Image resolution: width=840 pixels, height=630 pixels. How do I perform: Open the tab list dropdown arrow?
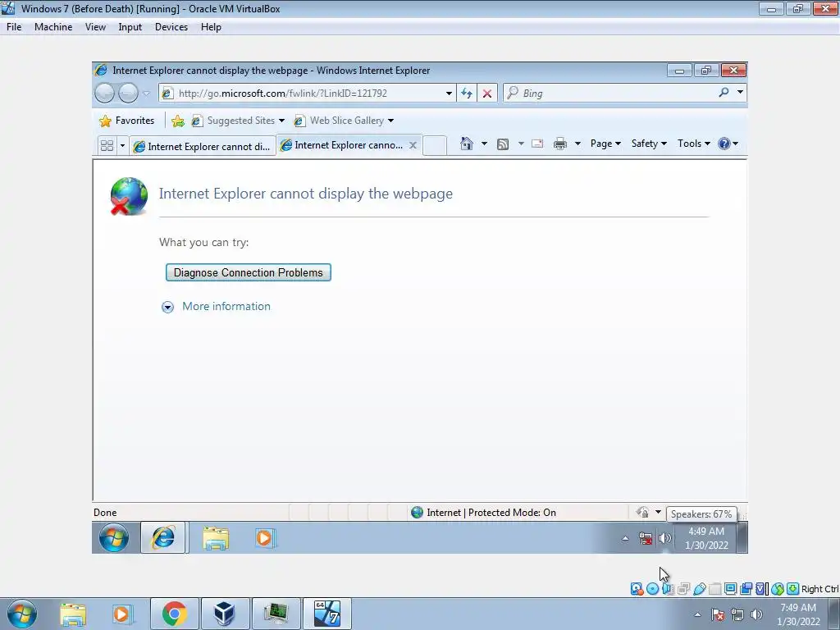click(x=122, y=145)
